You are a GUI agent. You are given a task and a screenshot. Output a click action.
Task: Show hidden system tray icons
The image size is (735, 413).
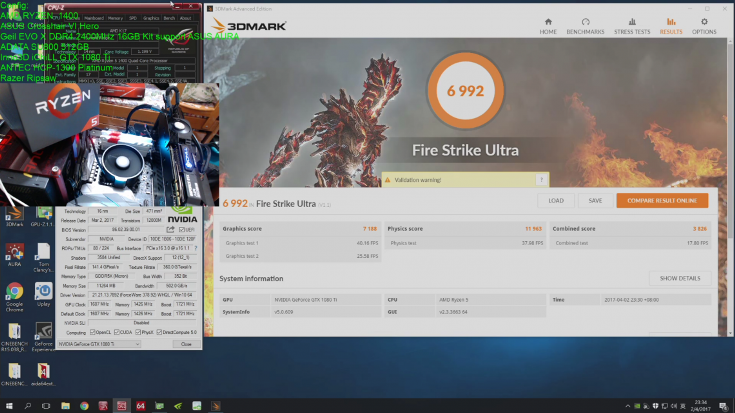[627, 406]
